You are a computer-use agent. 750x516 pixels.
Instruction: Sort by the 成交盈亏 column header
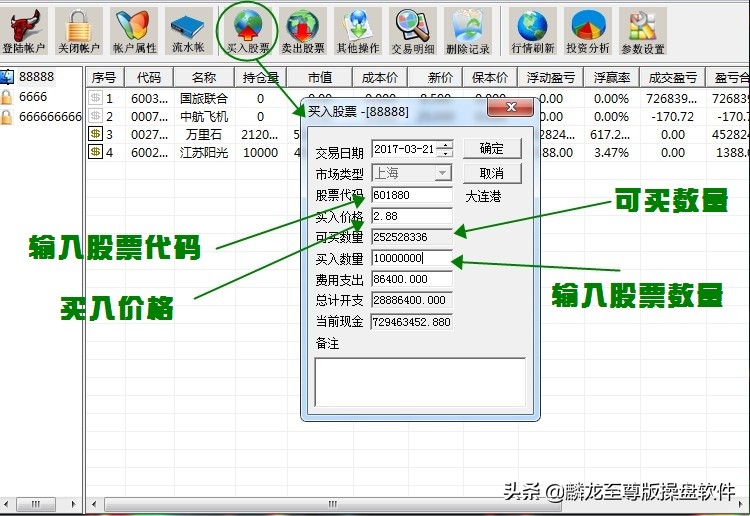coord(672,77)
